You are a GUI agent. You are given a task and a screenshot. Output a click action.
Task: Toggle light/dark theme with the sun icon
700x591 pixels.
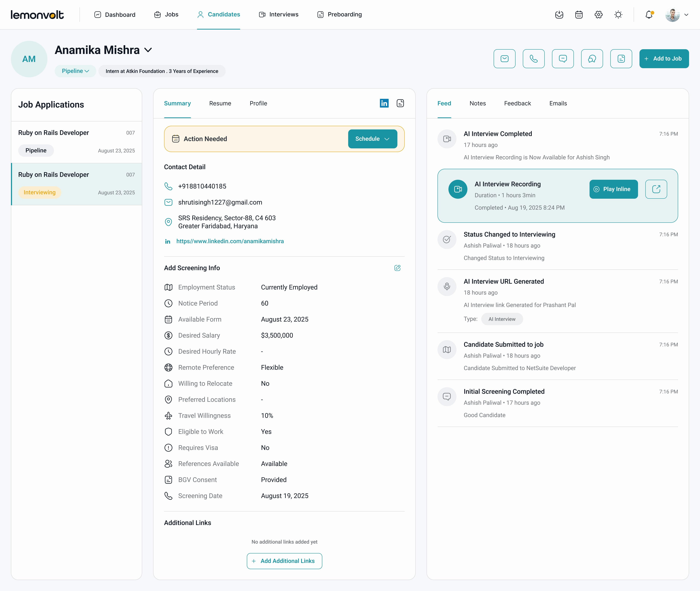618,14
